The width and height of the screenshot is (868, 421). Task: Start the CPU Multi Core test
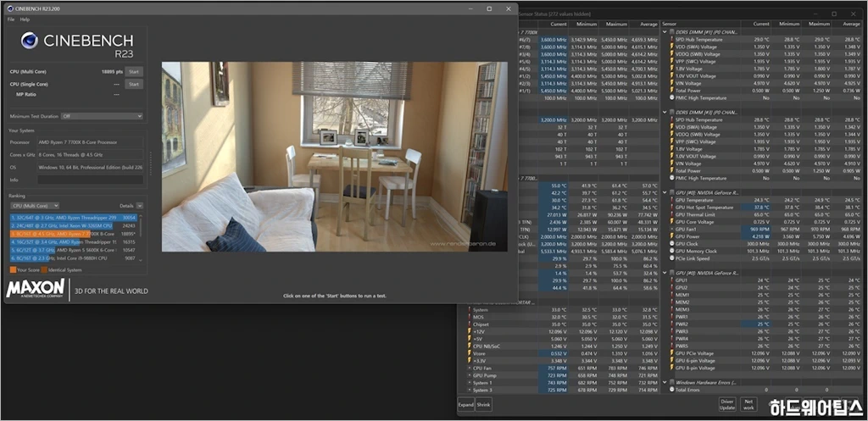(134, 72)
